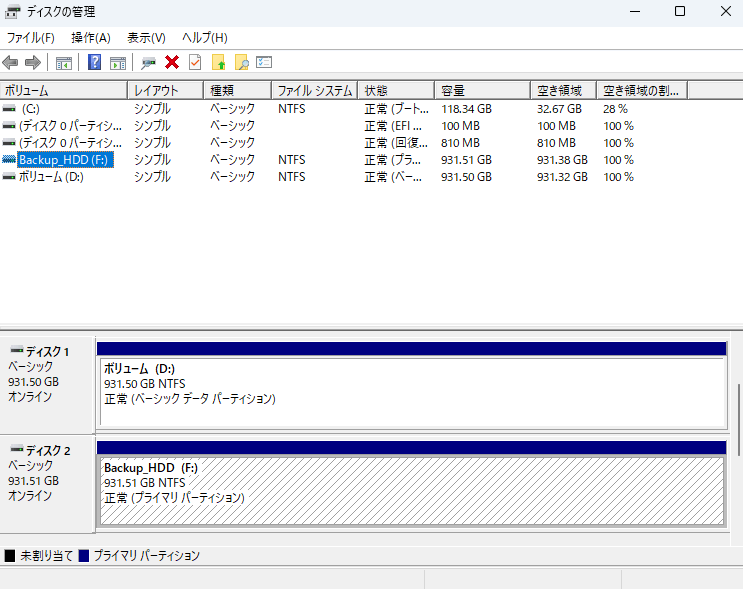Viewport: 743px width, 589px height.
Task: Click the forward arrow in toolbar
Action: point(32,63)
